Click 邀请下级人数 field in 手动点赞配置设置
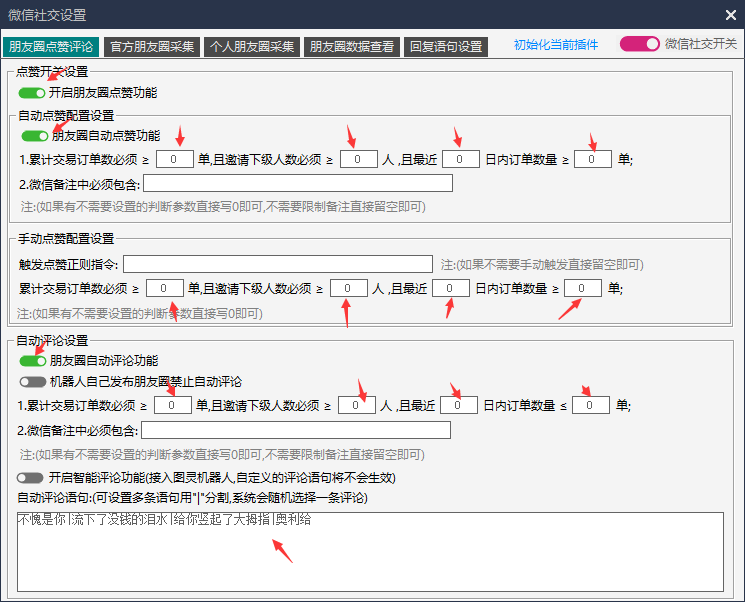 349,288
